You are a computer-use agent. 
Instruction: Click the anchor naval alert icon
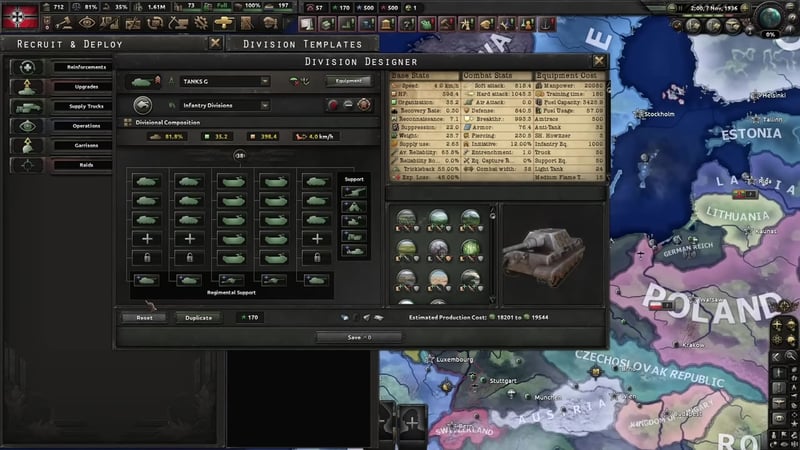point(547,24)
